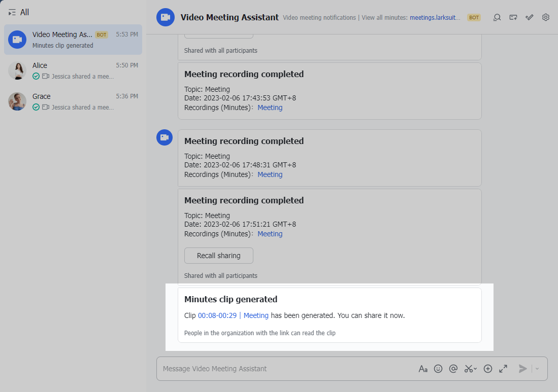Screen dimensions: 558x392
Task: Click the create group chat icon in header
Action: 513,17
